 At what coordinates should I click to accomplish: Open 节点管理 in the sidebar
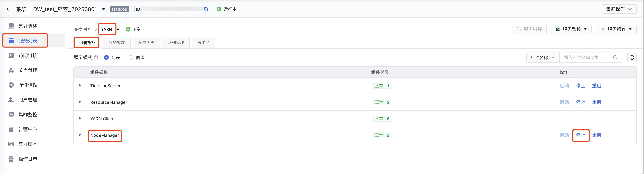pos(28,70)
